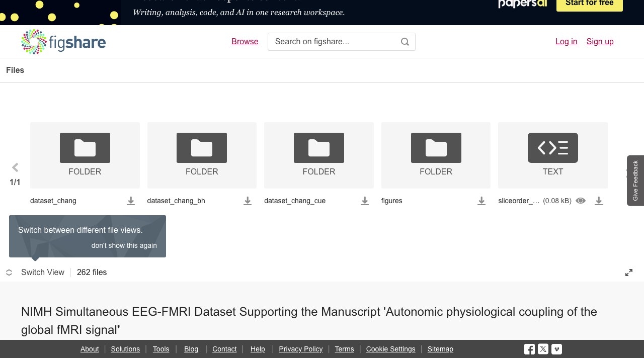Screen dimensions: 644x362
Task: Dismiss tooltip with don't show this again
Action: pos(124,245)
